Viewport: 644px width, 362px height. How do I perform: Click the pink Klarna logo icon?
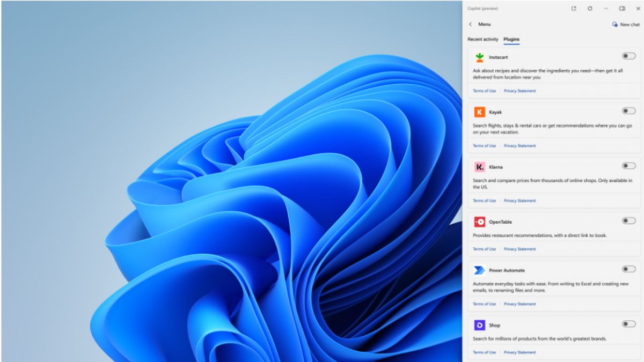(479, 167)
